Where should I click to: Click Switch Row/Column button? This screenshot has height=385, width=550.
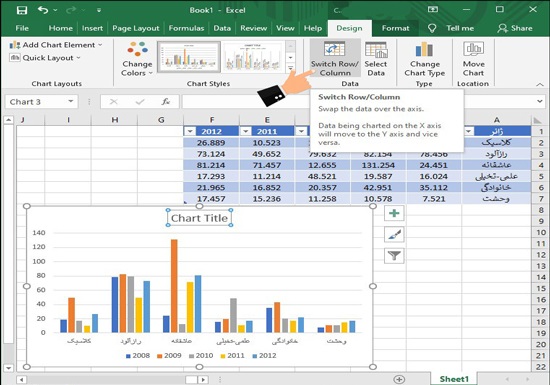pyautogui.click(x=335, y=59)
